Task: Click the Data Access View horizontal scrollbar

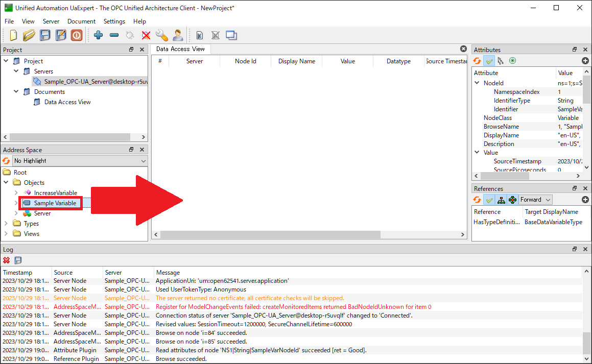Action: (270, 235)
